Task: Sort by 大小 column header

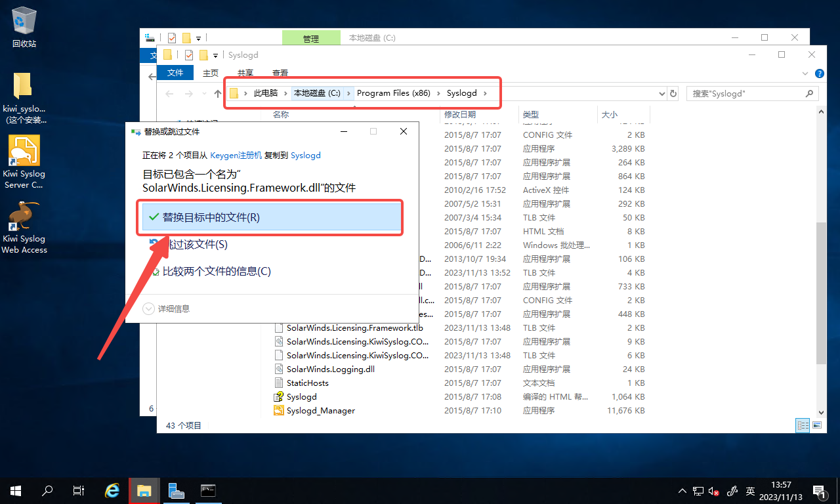Action: pos(623,115)
